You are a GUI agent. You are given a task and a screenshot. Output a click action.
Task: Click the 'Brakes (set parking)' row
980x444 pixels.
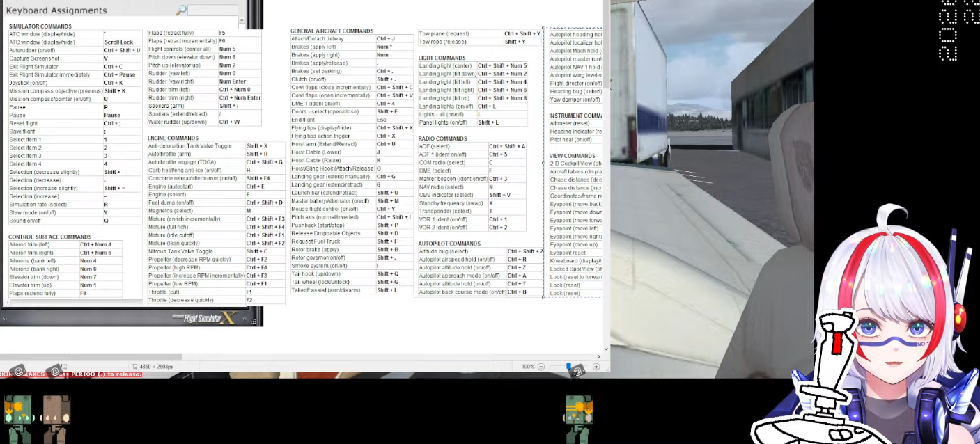pyautogui.click(x=352, y=71)
